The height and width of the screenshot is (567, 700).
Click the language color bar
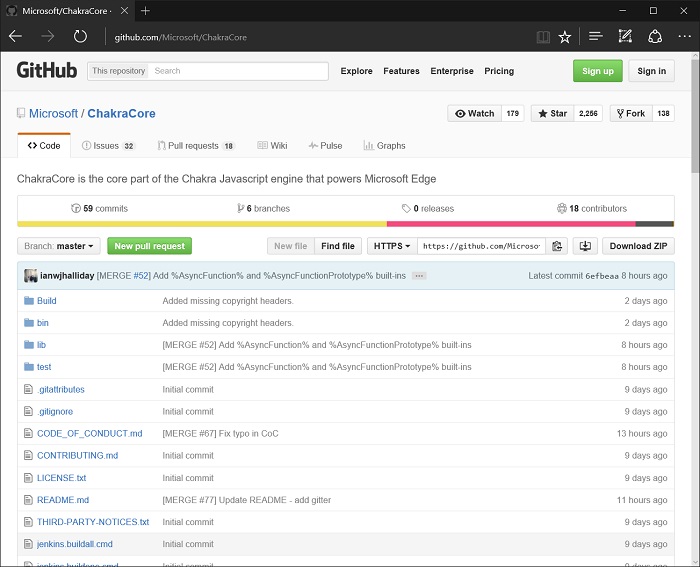pyautogui.click(x=345, y=224)
